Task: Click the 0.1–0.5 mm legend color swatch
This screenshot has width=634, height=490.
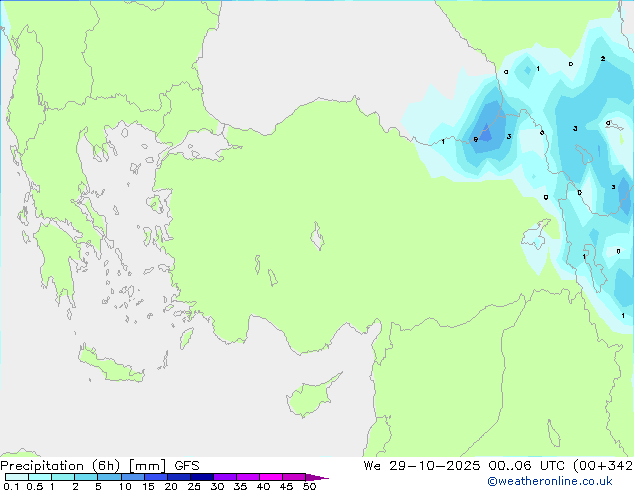Action: point(17,477)
